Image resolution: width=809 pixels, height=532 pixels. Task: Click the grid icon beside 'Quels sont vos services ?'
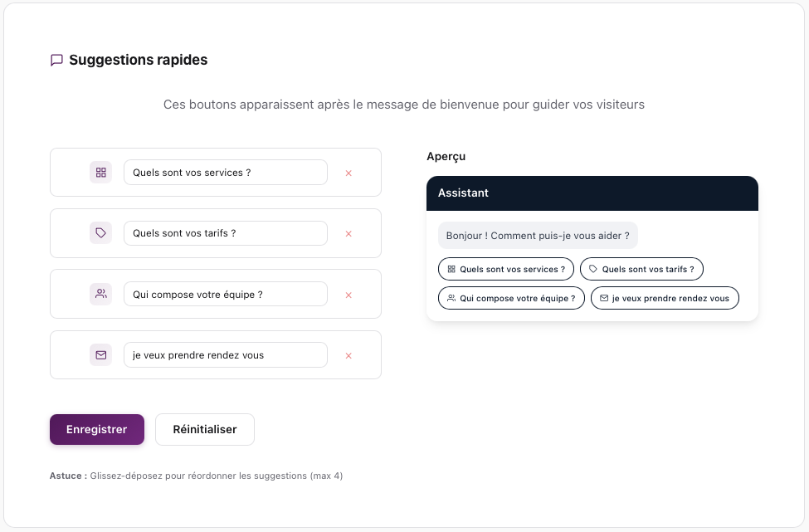pyautogui.click(x=100, y=172)
